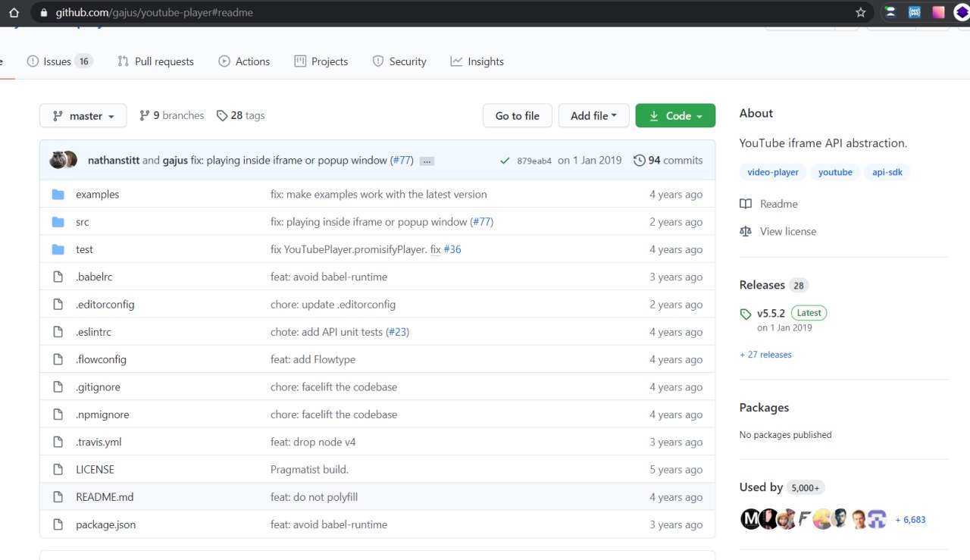Screen dimensions: 970x560
Task: Click nathanstitt's avatar in commit bar
Action: (x=58, y=160)
